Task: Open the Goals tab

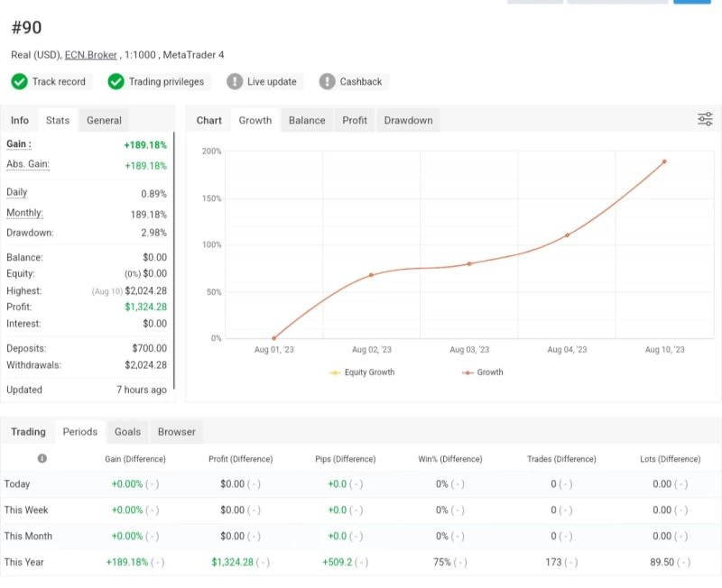Action: point(127,432)
